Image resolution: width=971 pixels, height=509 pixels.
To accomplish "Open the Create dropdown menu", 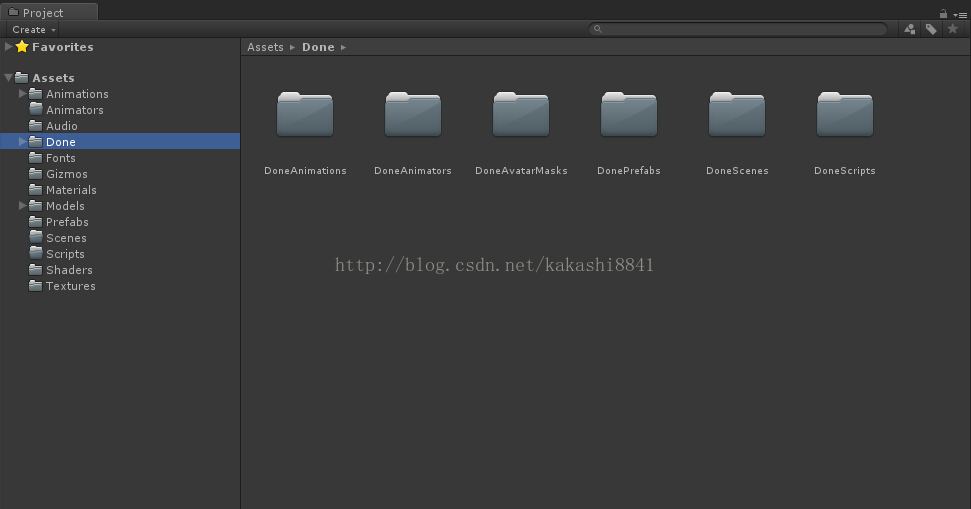I will click(33, 30).
